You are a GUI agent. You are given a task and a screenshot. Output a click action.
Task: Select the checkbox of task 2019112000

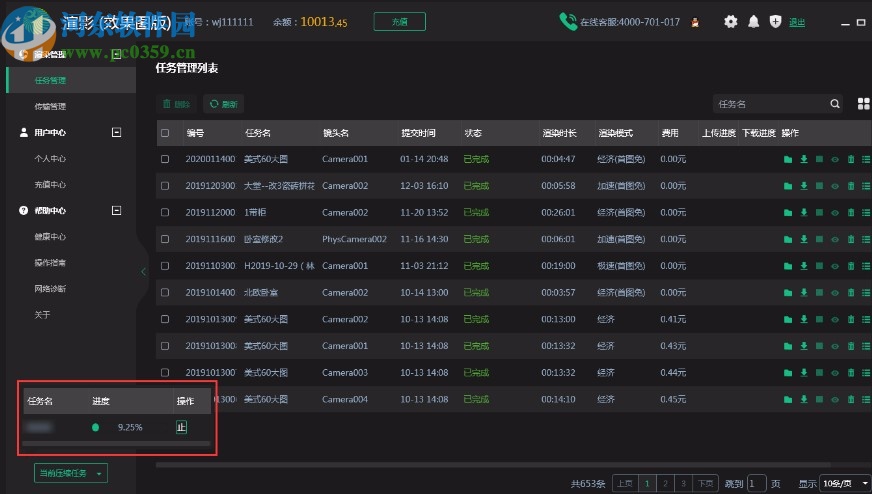point(165,213)
